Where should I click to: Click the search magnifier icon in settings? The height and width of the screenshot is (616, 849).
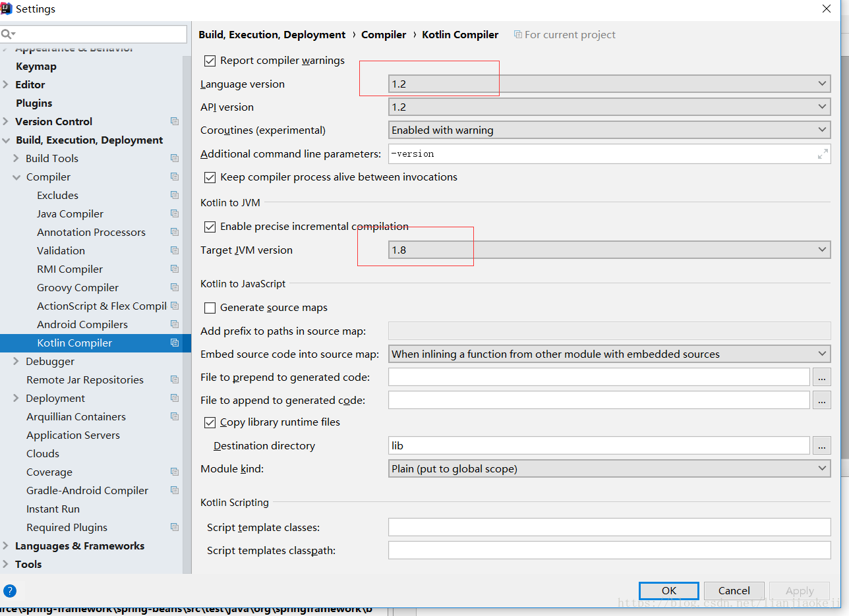point(7,34)
